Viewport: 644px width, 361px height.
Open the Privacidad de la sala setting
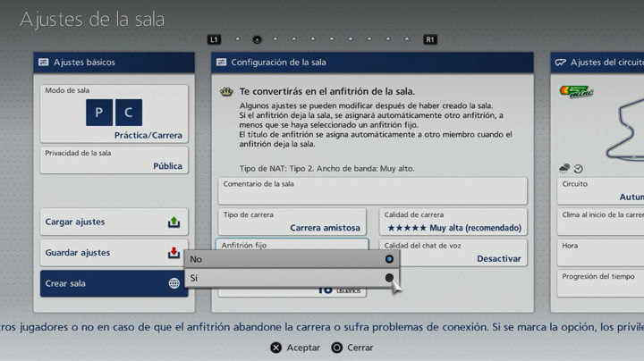click(x=114, y=160)
